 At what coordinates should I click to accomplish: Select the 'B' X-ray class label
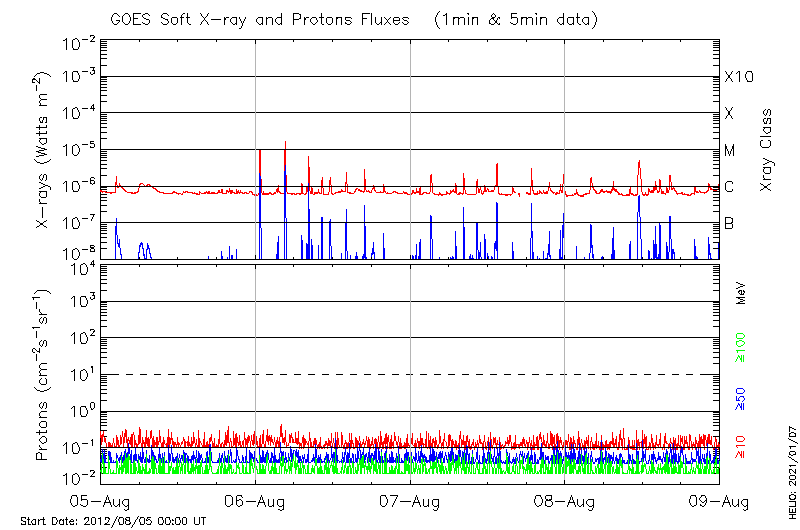click(729, 223)
